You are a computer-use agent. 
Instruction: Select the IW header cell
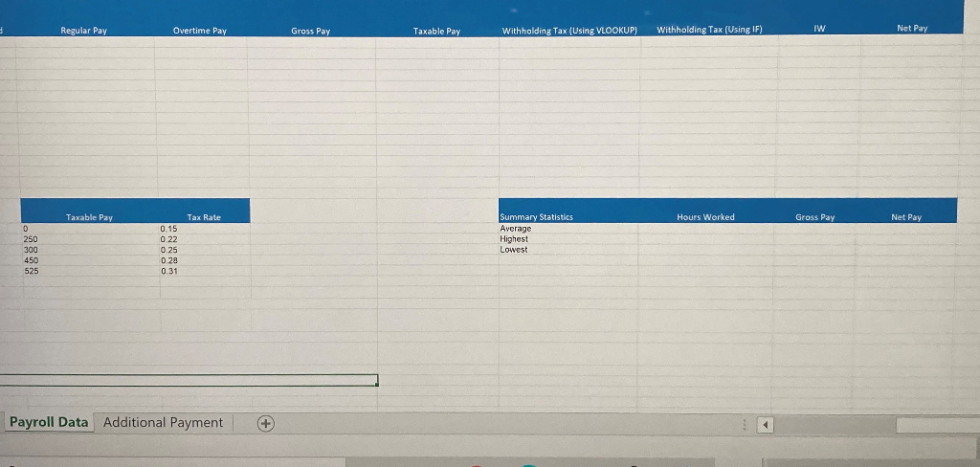819,29
